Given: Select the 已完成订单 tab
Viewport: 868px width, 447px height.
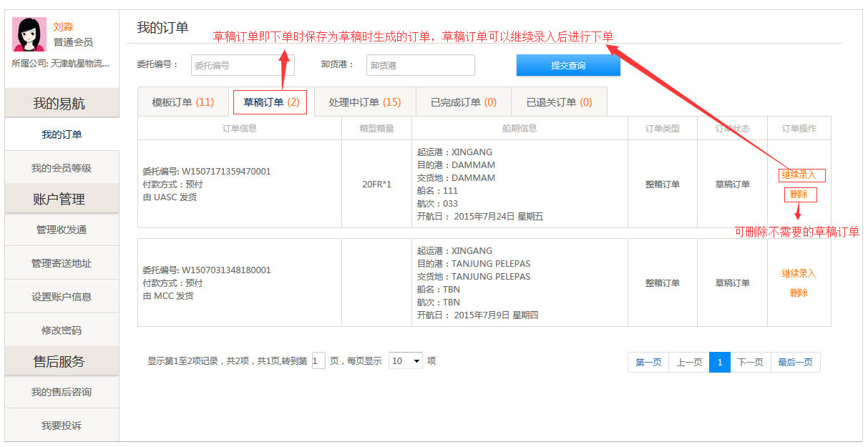Looking at the screenshot, I should click(463, 102).
